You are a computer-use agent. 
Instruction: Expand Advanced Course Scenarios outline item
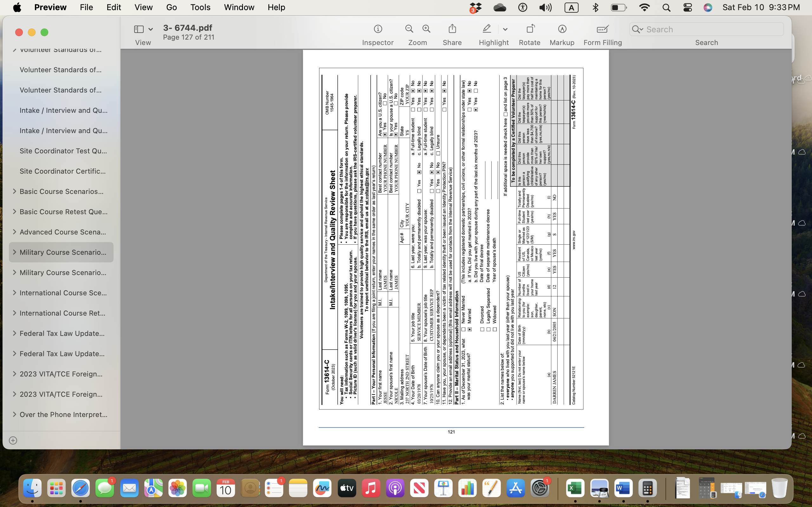14,232
